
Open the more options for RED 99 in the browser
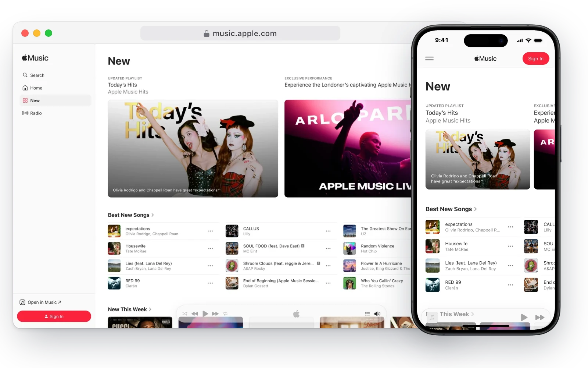point(211,283)
